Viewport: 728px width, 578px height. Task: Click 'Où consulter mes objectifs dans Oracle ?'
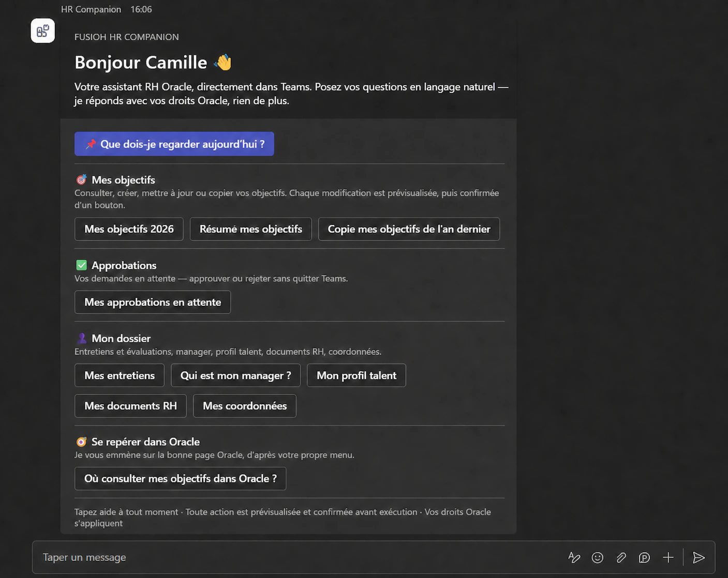[x=181, y=479]
